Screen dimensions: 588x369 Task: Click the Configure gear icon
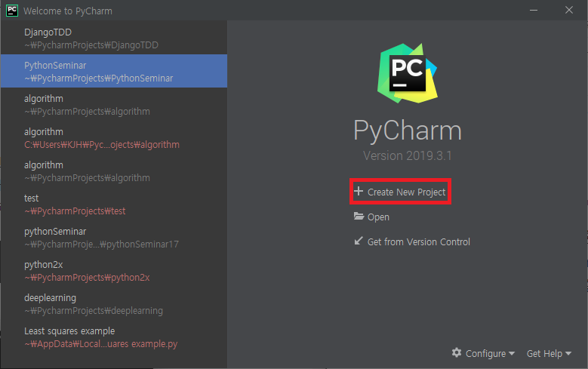click(x=457, y=352)
